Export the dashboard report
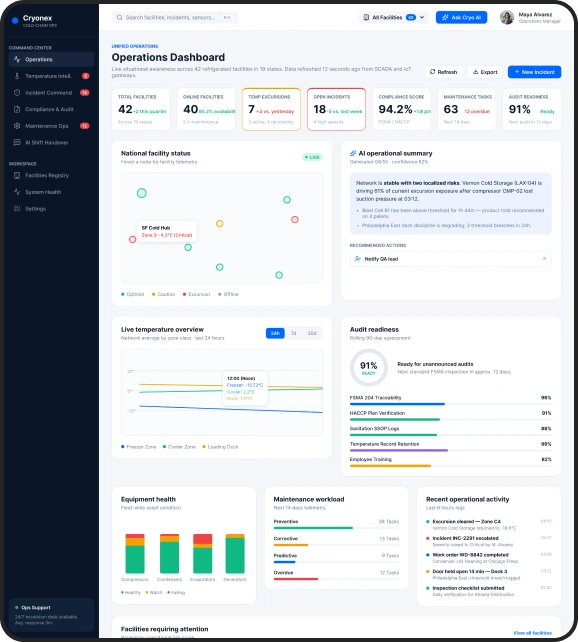 click(x=485, y=72)
